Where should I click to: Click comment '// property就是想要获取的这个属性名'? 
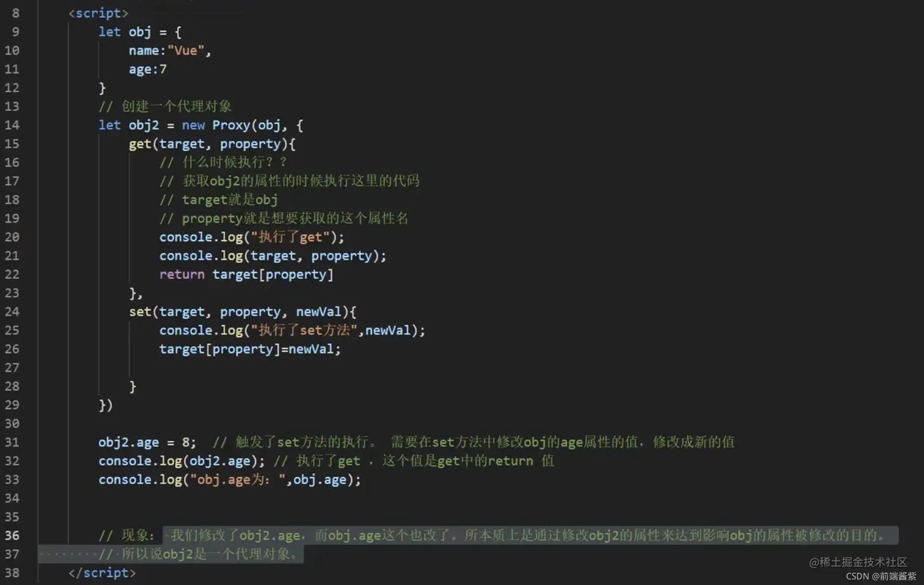pos(284,219)
